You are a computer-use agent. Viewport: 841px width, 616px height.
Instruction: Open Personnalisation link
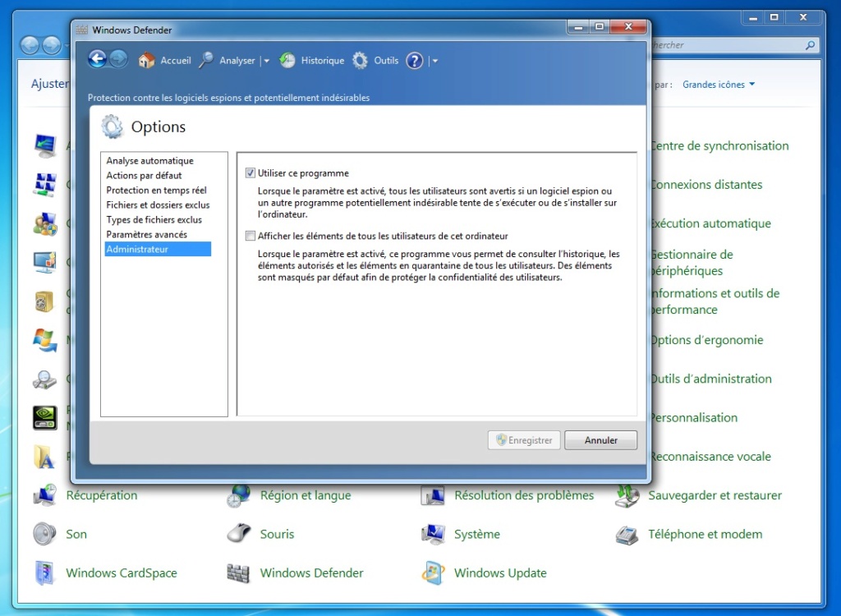coord(694,417)
